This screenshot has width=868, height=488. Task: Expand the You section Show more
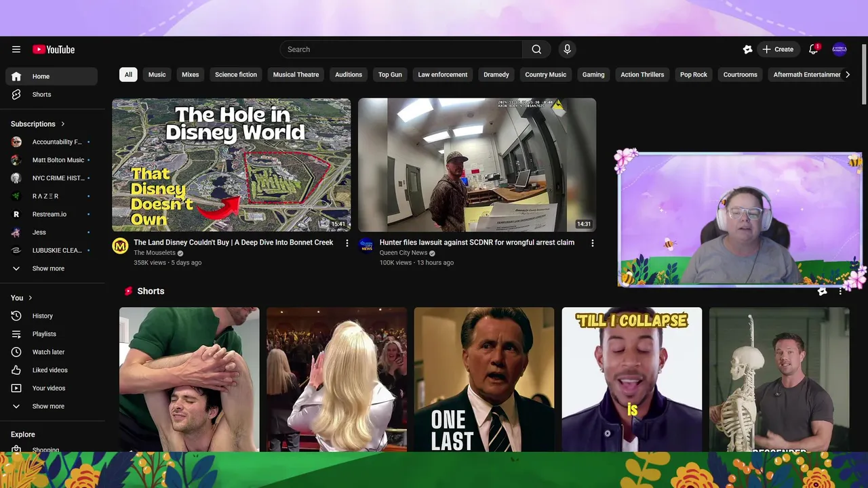point(52,406)
